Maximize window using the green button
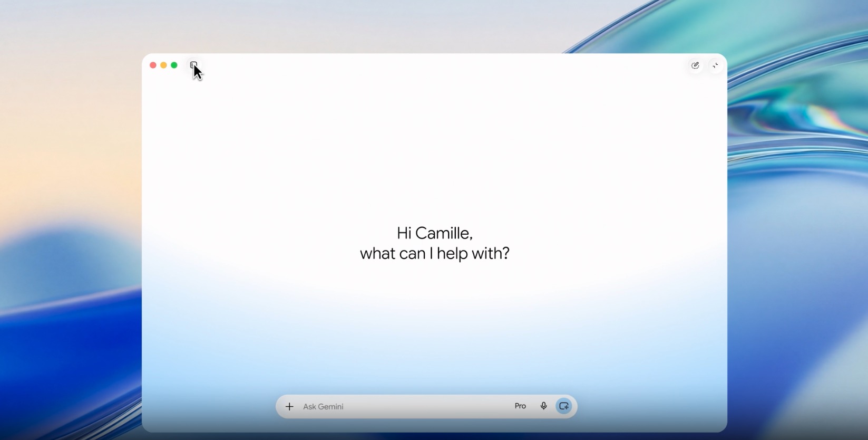The image size is (868, 440). [174, 65]
